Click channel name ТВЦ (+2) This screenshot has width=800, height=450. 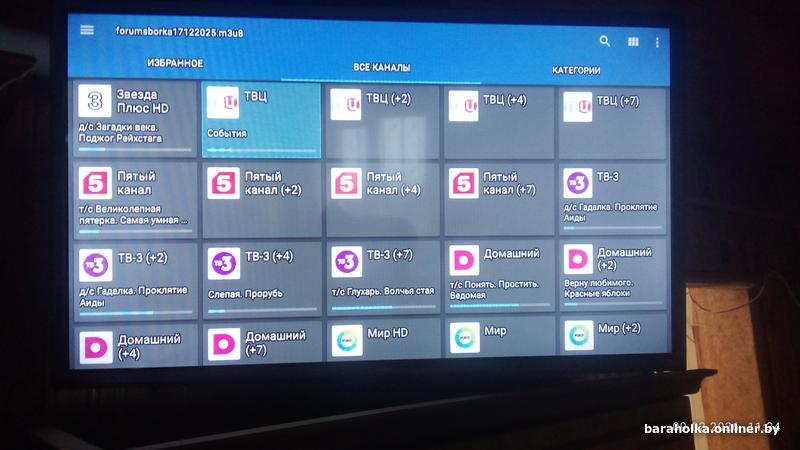[388, 98]
